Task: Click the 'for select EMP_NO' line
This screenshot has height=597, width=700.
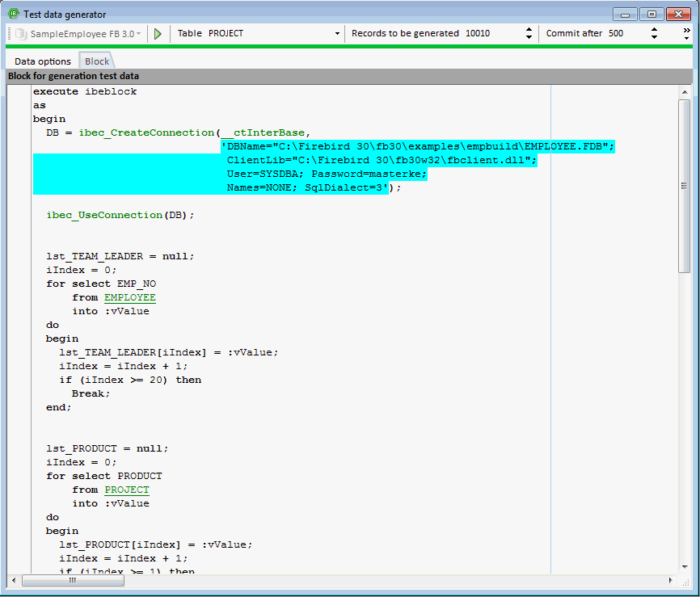Action: point(101,284)
